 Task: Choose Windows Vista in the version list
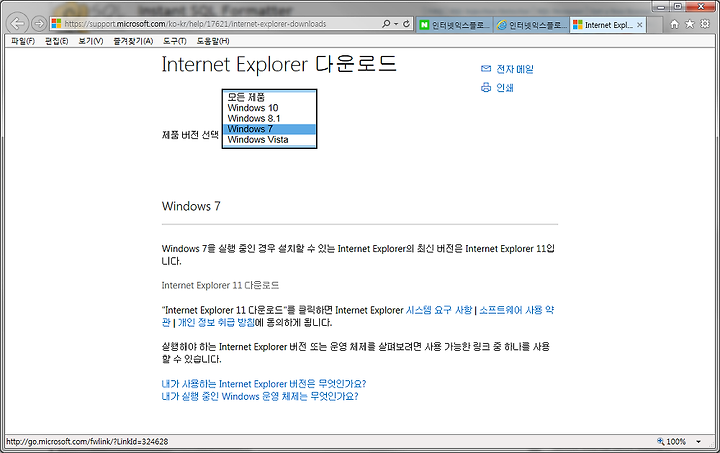coord(270,140)
